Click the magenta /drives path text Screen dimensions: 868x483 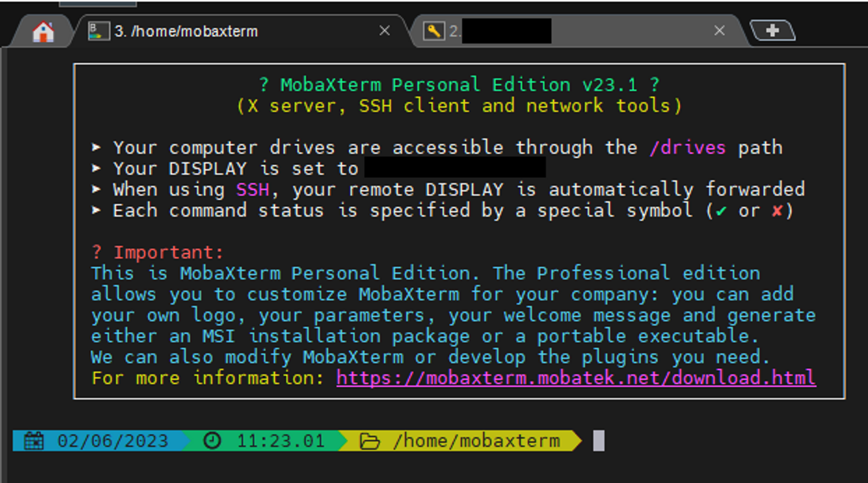coord(688,148)
